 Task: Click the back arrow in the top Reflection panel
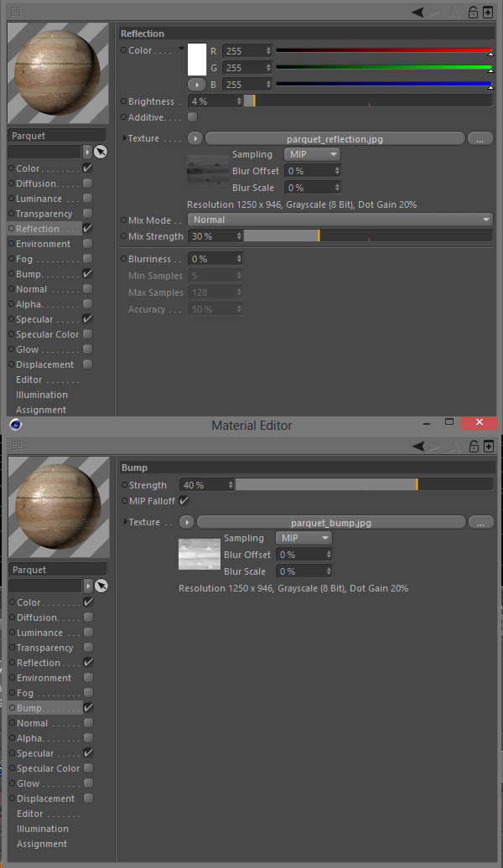pyautogui.click(x=417, y=12)
